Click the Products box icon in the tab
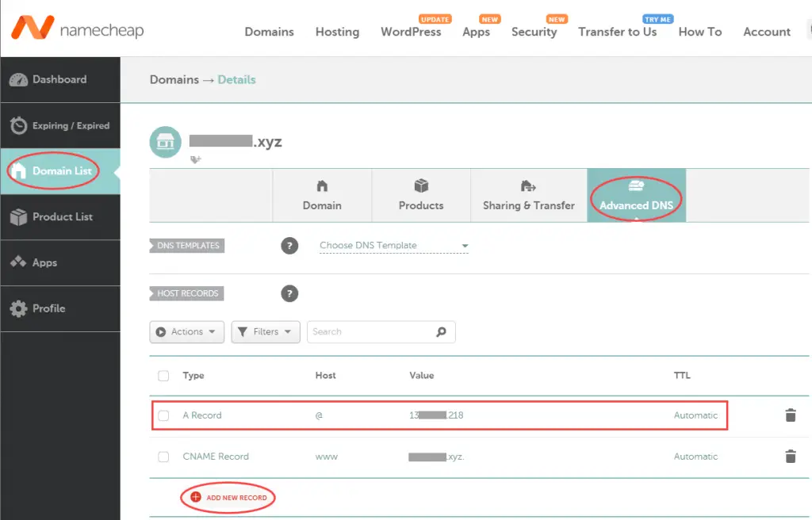This screenshot has height=520, width=812. point(421,185)
